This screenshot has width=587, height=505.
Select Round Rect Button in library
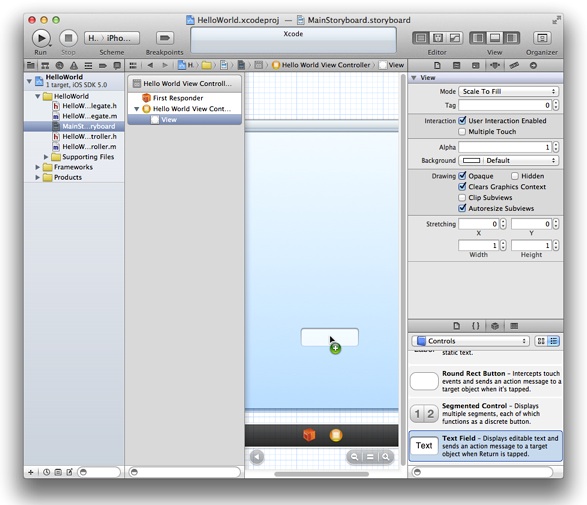(486, 381)
